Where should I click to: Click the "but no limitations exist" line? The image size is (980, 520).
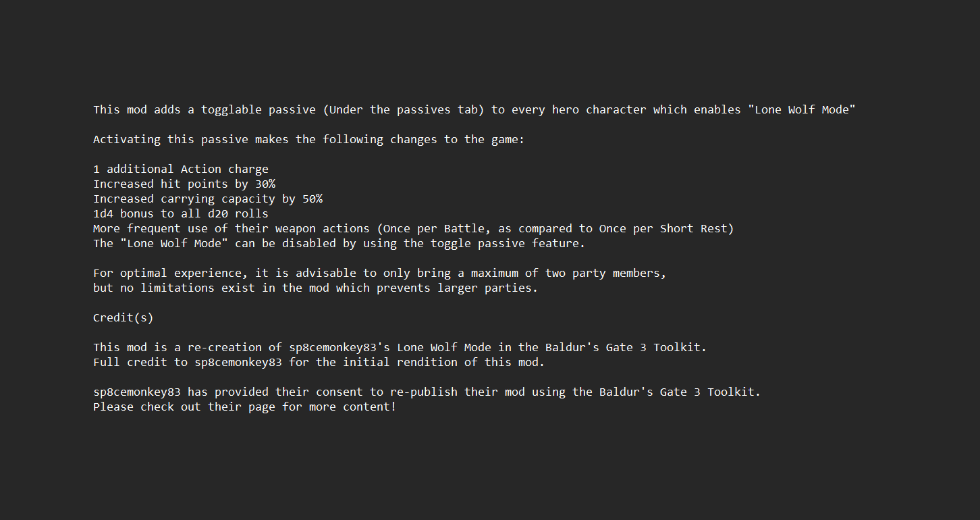coord(315,288)
